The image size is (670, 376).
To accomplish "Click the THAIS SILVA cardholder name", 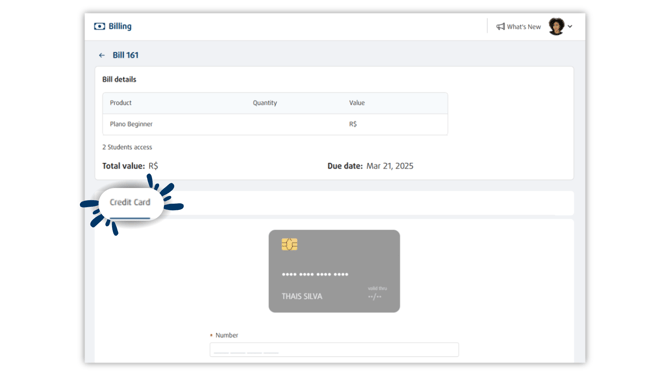I will (302, 297).
